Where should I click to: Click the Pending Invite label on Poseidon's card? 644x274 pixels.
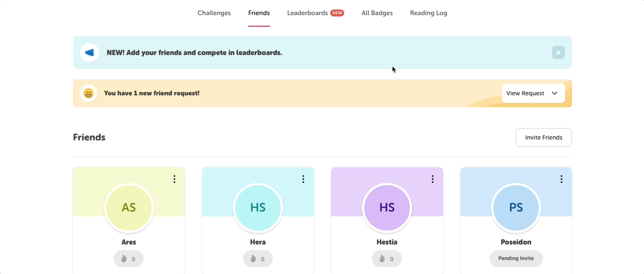(x=516, y=258)
